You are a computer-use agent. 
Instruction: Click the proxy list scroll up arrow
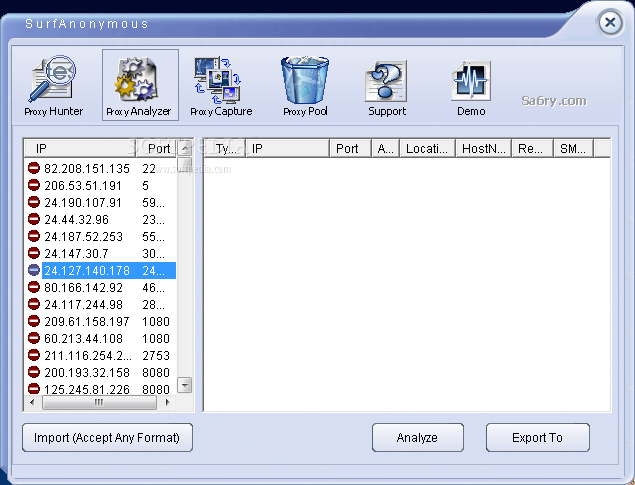point(185,148)
